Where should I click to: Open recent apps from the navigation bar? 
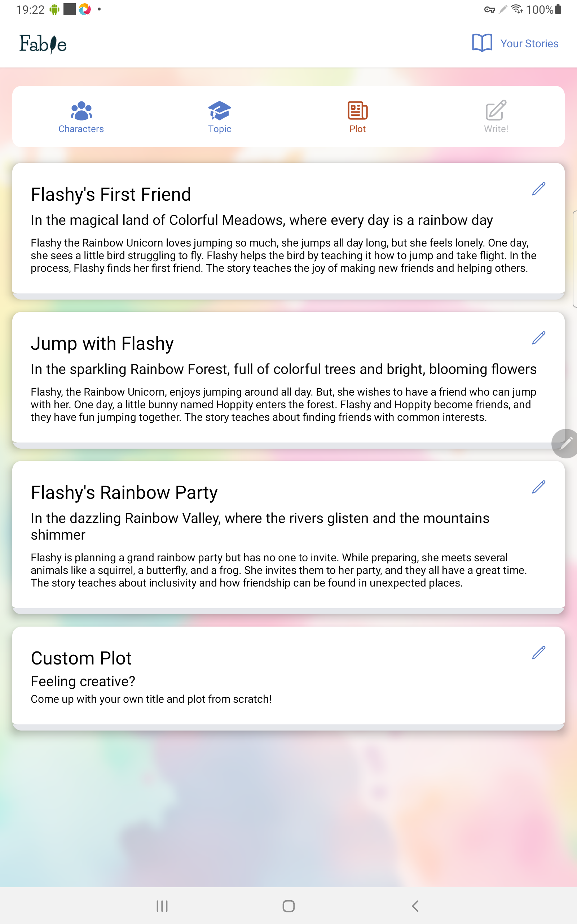coord(162,906)
